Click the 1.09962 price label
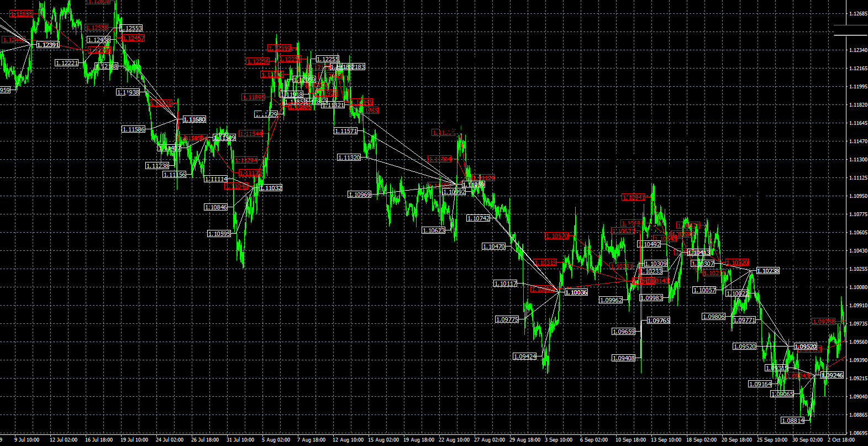 (611, 300)
